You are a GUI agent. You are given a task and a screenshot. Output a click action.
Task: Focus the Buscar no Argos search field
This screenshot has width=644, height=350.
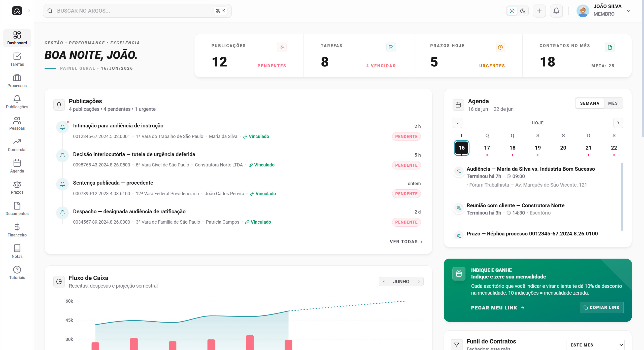[137, 11]
